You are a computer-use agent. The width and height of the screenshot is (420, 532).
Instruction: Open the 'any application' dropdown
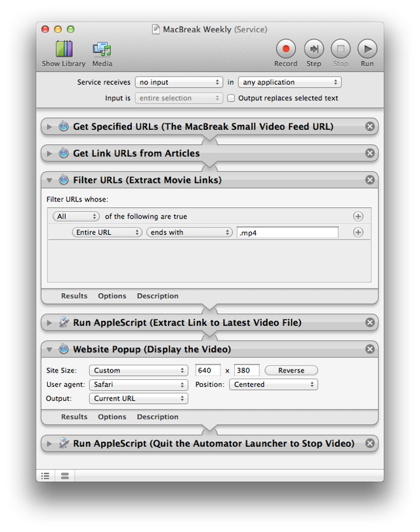coord(290,83)
